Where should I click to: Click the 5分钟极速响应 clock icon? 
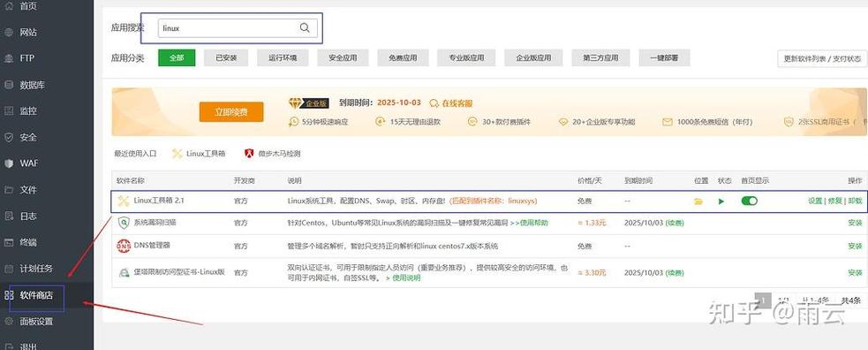pos(293,121)
